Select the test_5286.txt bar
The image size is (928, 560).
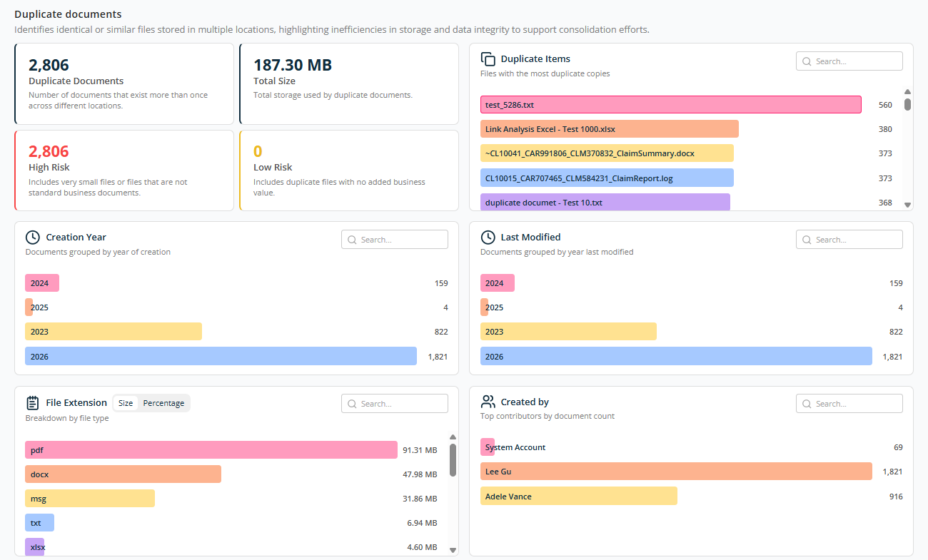[x=671, y=105]
